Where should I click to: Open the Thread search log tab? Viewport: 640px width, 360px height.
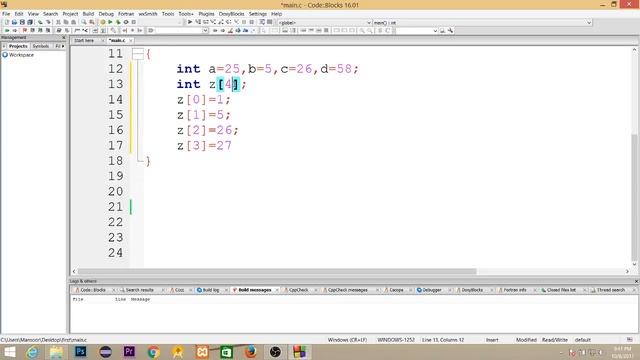click(x=611, y=290)
